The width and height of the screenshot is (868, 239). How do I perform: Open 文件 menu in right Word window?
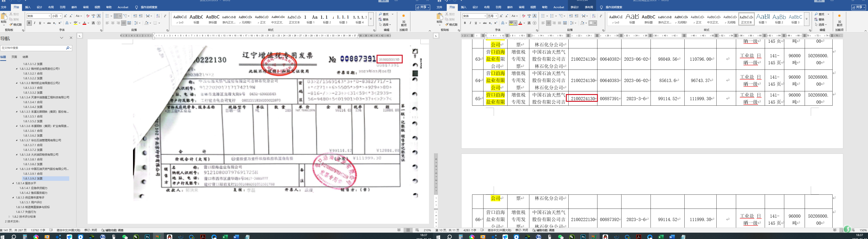(439, 7)
